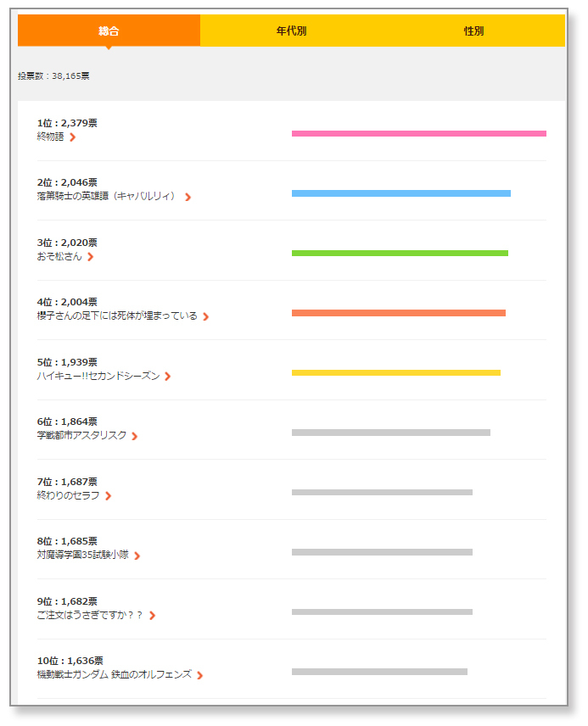
Task: Click the arrow icon after 櫻子さんの足下には死体が埋まっている
Action: click(206, 317)
